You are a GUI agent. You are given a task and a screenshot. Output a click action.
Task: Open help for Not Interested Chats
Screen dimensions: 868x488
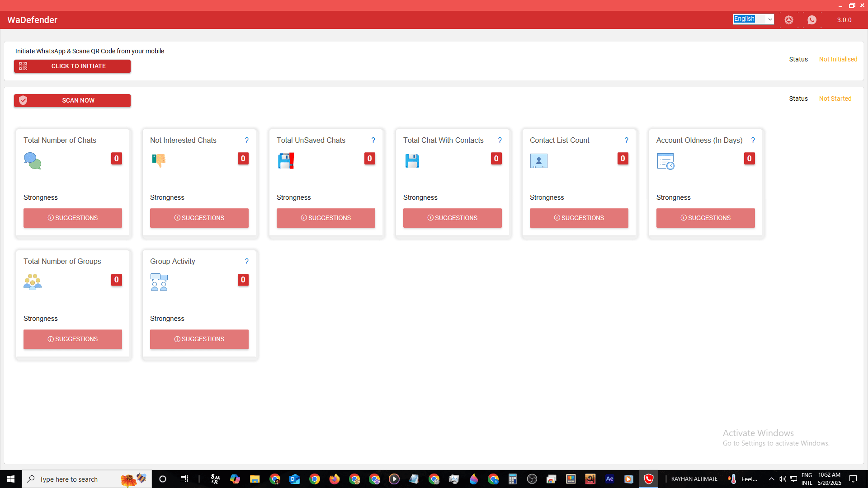click(x=247, y=140)
